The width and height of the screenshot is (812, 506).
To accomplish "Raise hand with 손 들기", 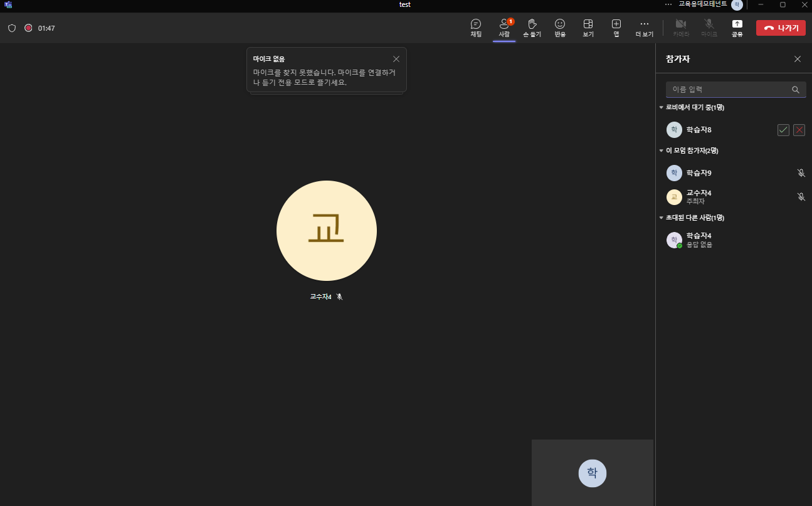I will pyautogui.click(x=532, y=28).
